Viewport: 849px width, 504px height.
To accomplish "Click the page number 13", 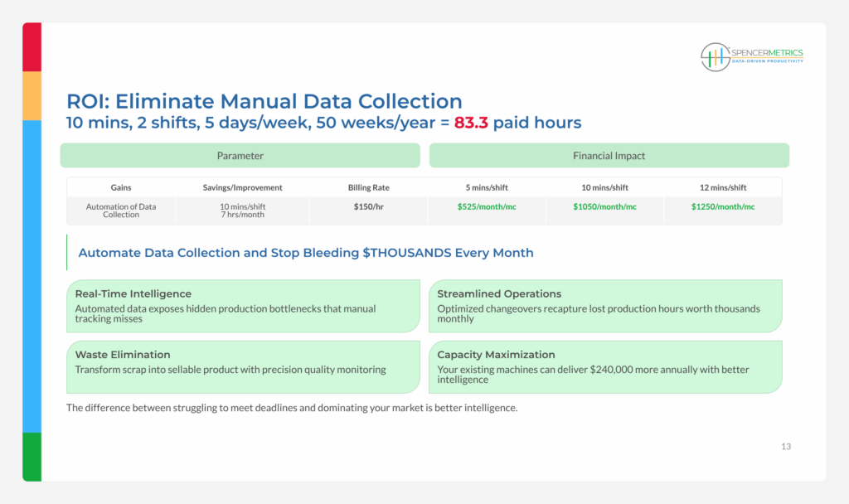I will (x=785, y=447).
